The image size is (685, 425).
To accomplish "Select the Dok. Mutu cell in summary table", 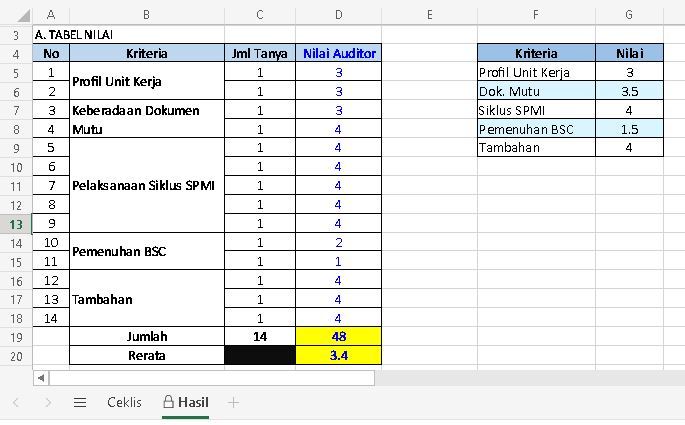I will (536, 91).
